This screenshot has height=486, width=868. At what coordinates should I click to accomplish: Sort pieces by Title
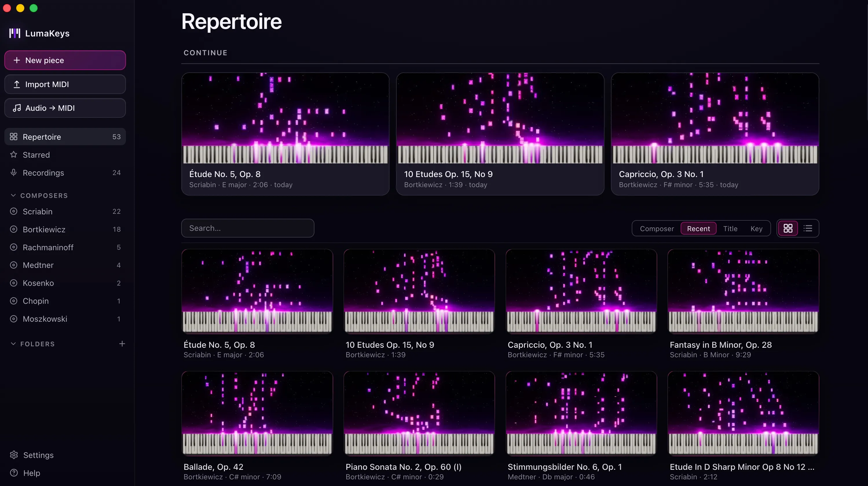[730, 229]
